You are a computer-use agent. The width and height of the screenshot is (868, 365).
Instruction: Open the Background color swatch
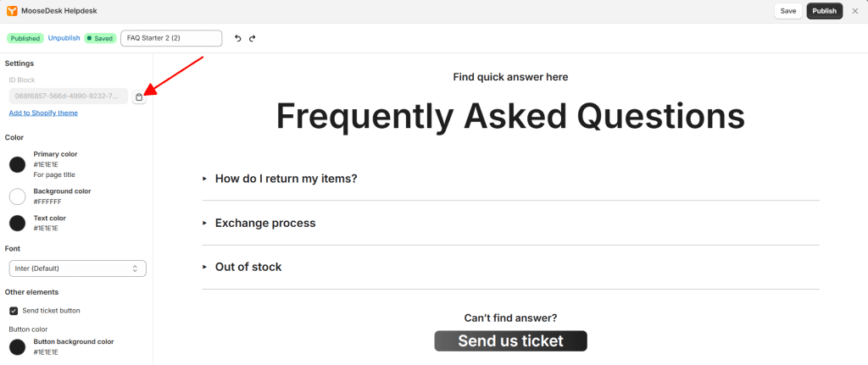(x=18, y=196)
